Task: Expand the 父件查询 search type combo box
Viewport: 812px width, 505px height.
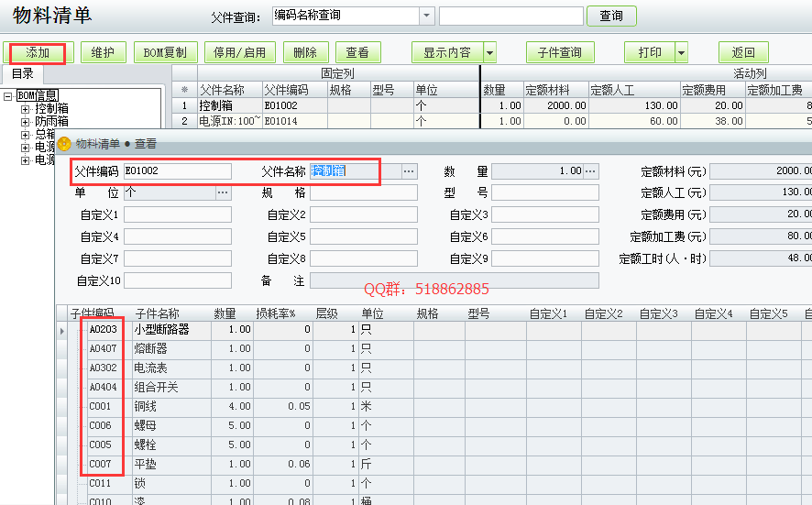Action: point(427,16)
